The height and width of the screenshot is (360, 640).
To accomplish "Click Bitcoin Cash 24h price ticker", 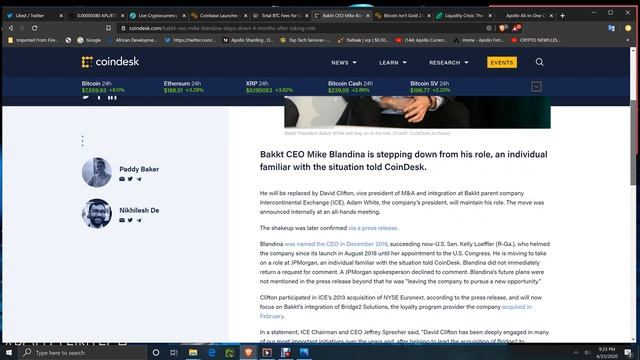I will pyautogui.click(x=350, y=87).
